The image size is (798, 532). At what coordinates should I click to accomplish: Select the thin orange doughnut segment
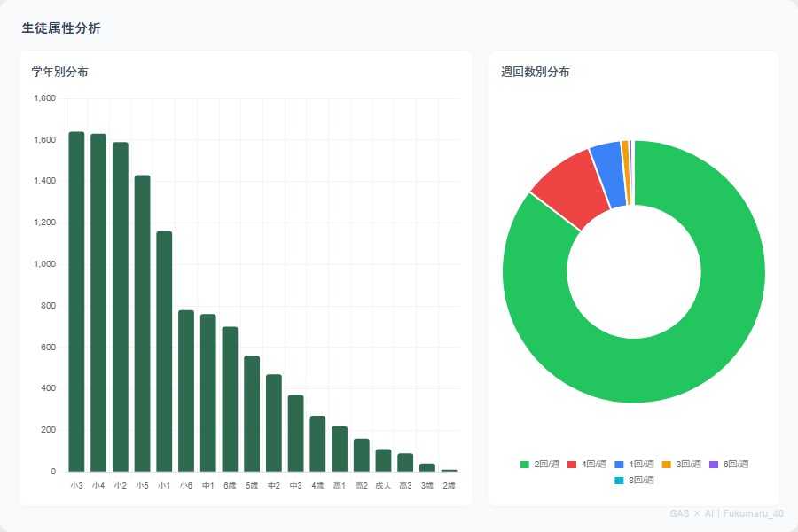coord(626,173)
